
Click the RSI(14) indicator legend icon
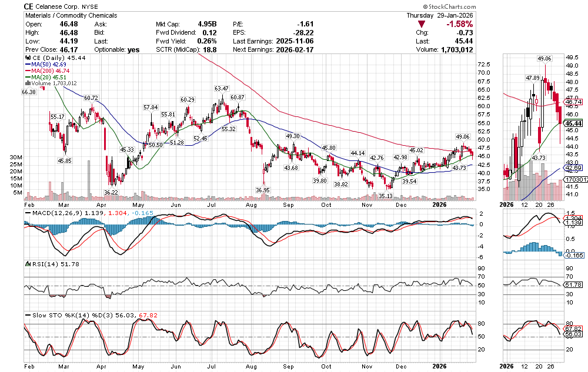26,265
